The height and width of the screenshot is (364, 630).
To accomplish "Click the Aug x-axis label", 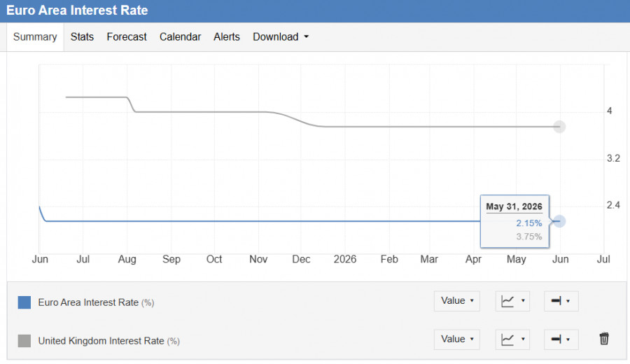I will 127,260.
